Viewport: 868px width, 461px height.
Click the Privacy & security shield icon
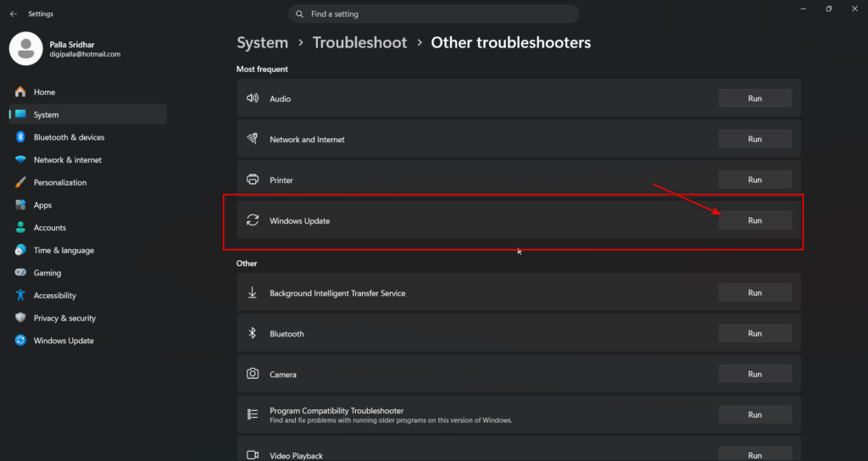pos(20,318)
